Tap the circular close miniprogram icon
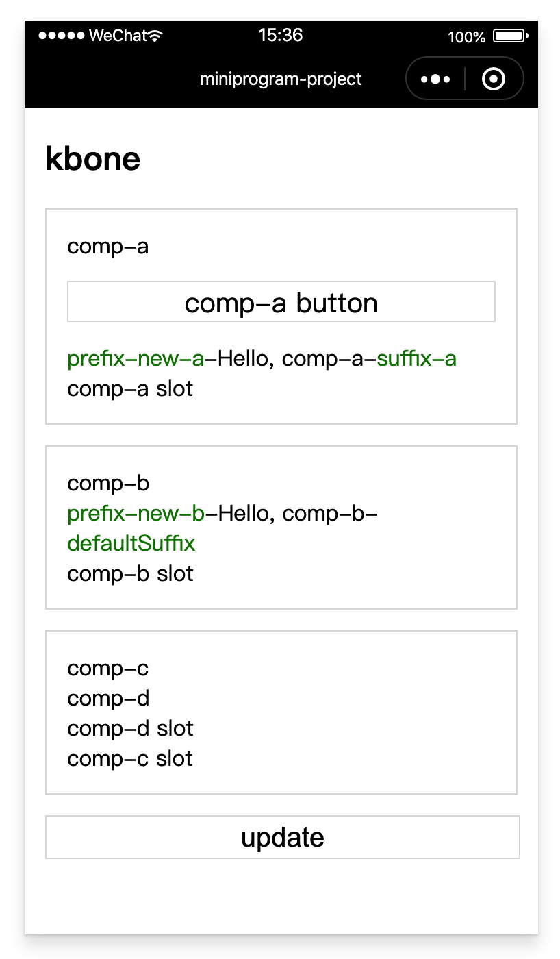This screenshot has width=560, height=959. pos(494,79)
